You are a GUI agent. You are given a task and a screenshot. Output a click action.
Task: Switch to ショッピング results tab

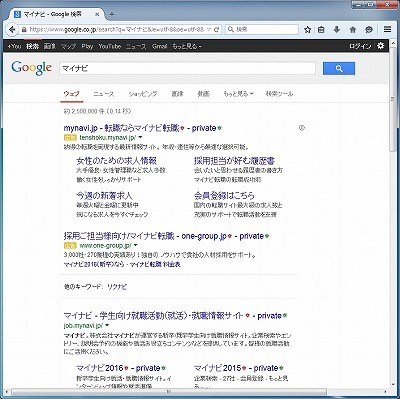(x=143, y=94)
